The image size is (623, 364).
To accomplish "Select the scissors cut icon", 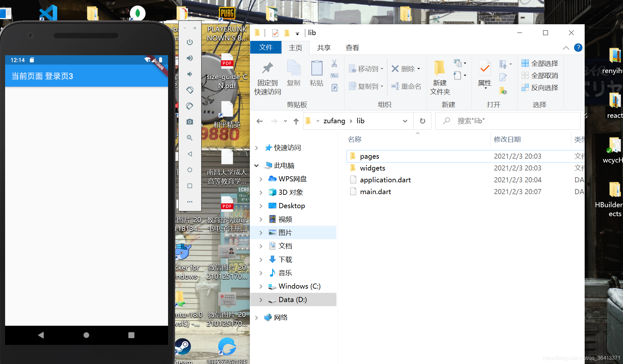I will [x=335, y=64].
